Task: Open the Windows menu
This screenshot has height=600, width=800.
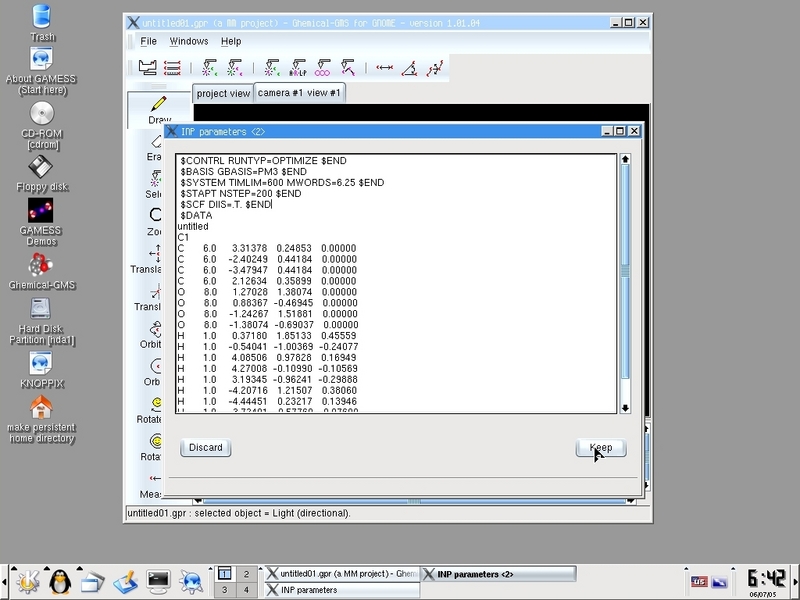Action: [x=189, y=41]
